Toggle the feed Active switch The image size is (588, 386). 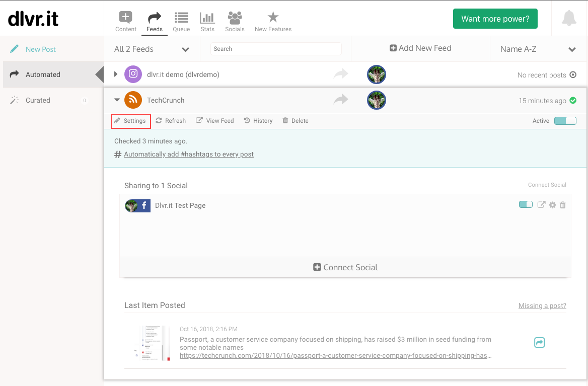coord(565,121)
